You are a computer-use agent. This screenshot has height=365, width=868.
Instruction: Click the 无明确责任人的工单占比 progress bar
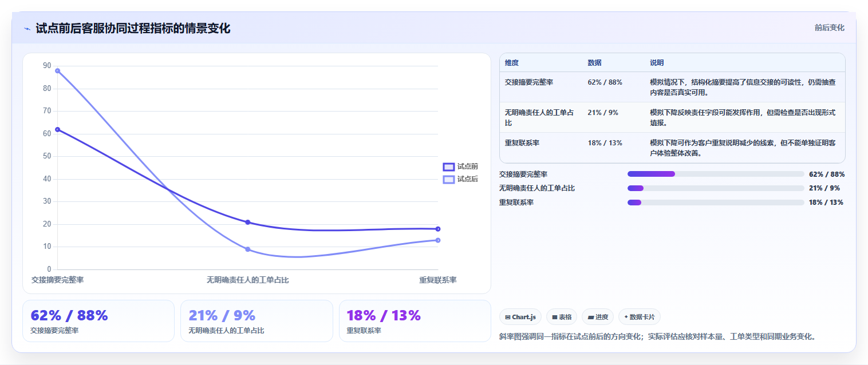coord(716,188)
